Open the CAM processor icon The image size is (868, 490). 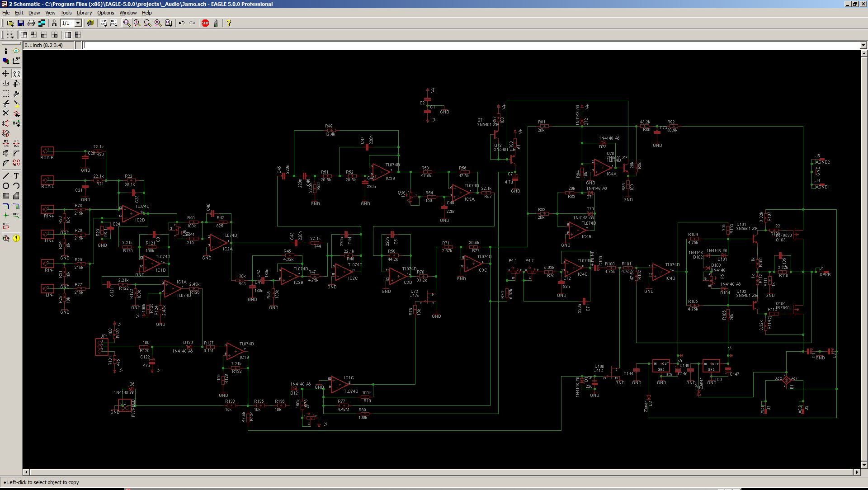pyautogui.click(x=42, y=23)
